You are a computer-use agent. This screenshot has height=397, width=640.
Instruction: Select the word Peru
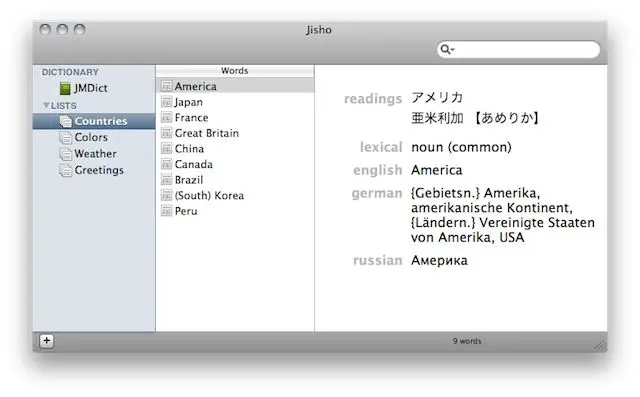235,211
